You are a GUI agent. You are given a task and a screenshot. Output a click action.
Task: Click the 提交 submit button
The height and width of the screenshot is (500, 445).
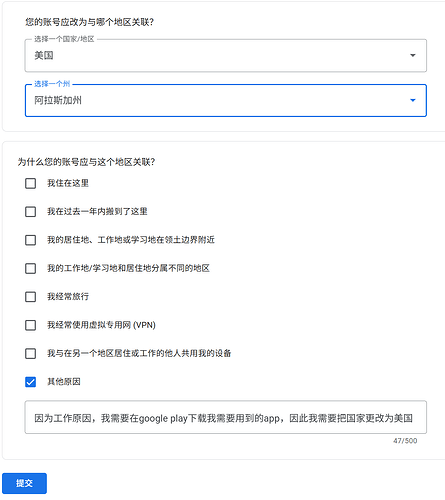24,483
